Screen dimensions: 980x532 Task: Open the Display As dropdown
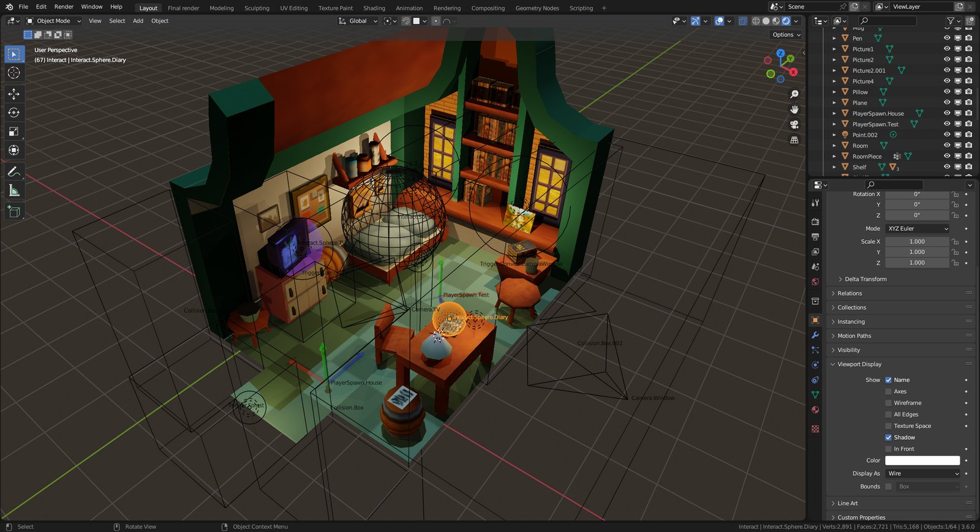[923, 474]
